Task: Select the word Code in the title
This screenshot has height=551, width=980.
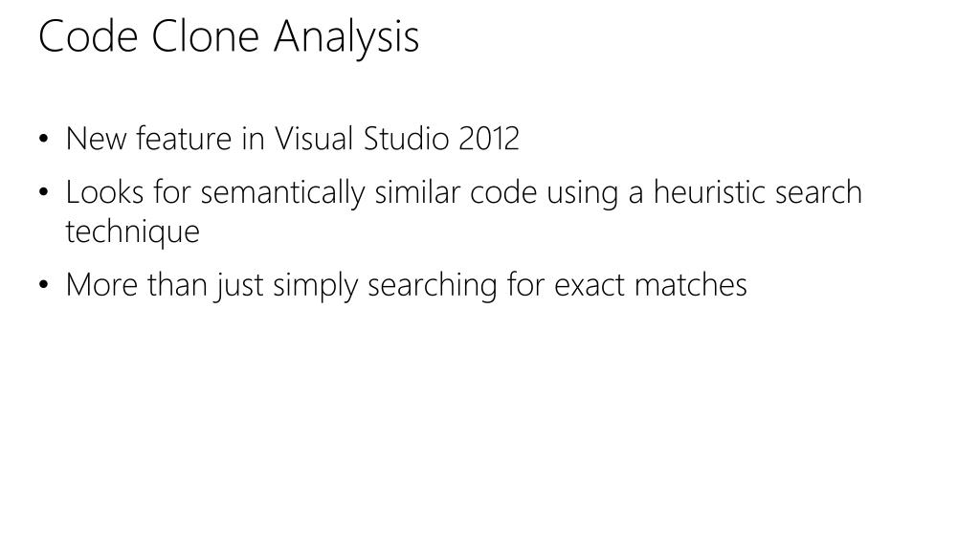Action: pos(88,36)
